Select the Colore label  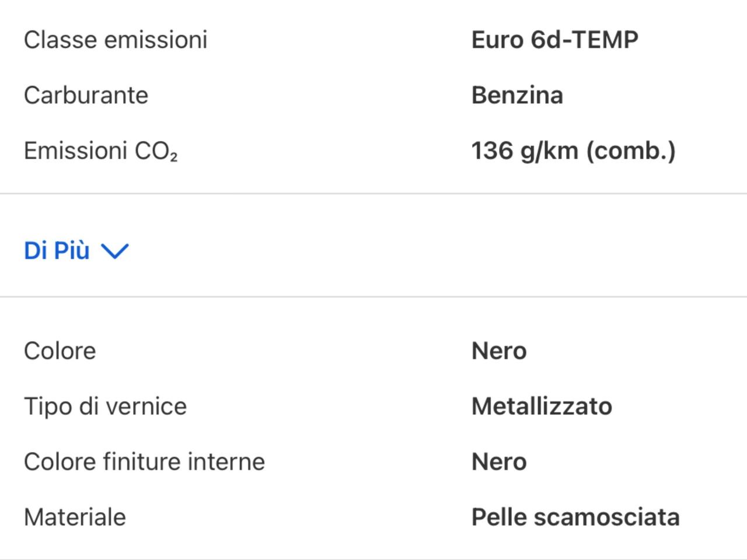coord(60,351)
